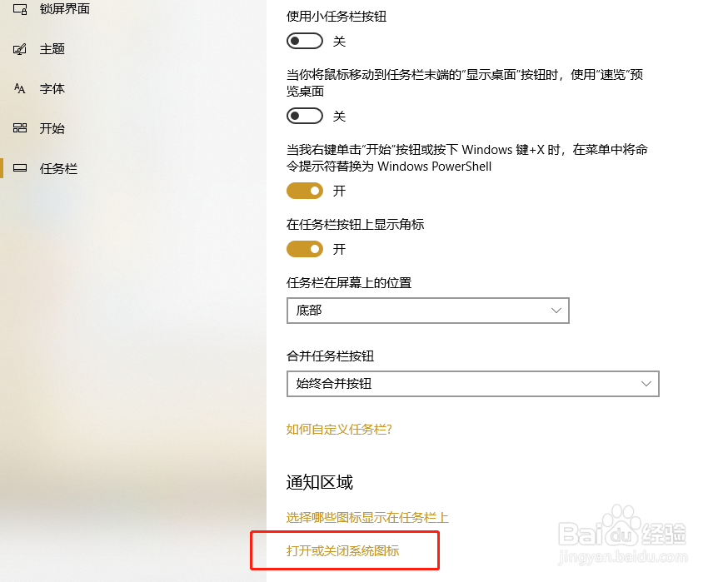Click the chevron arrow of 始终合并按钮 dropdown
The image size is (728, 582).
(646, 384)
